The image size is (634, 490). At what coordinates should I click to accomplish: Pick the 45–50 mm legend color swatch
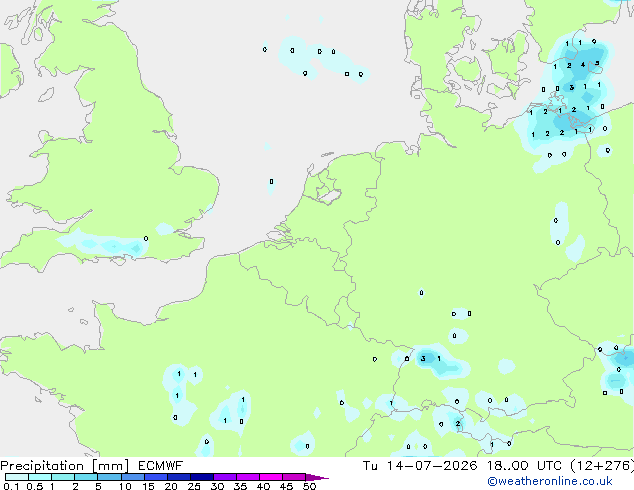coord(294,477)
